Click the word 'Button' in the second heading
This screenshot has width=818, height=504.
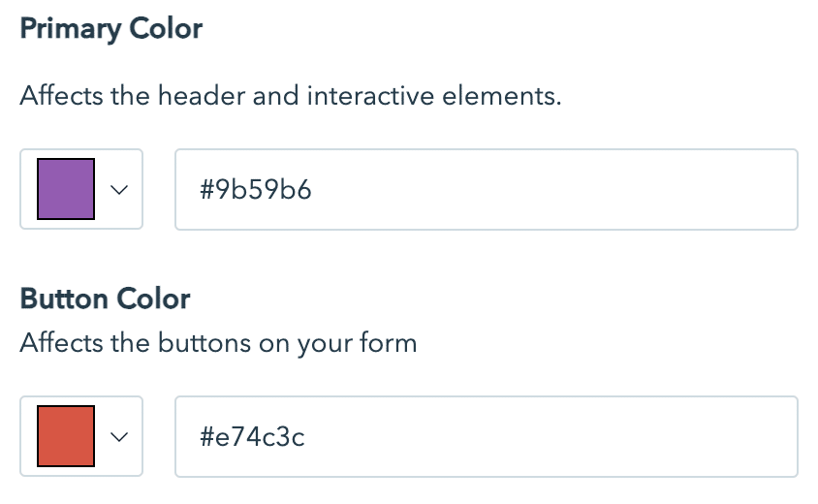coord(62,298)
